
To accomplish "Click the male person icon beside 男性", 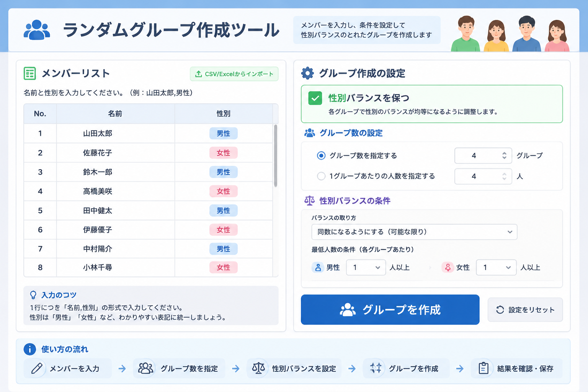I will [x=318, y=268].
